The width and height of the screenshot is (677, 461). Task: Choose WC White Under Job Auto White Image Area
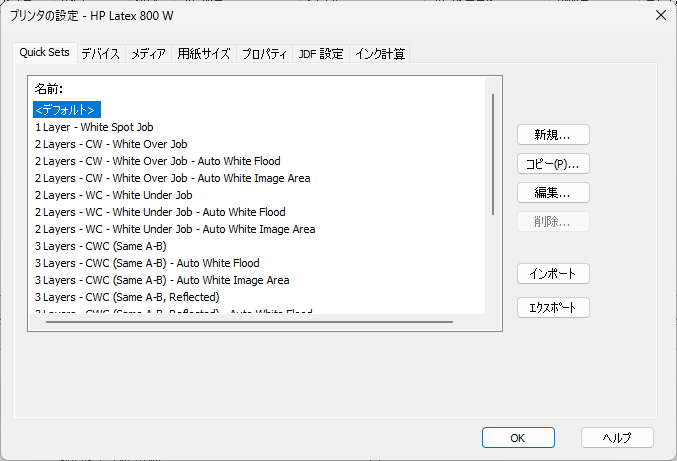pyautogui.click(x=175, y=229)
